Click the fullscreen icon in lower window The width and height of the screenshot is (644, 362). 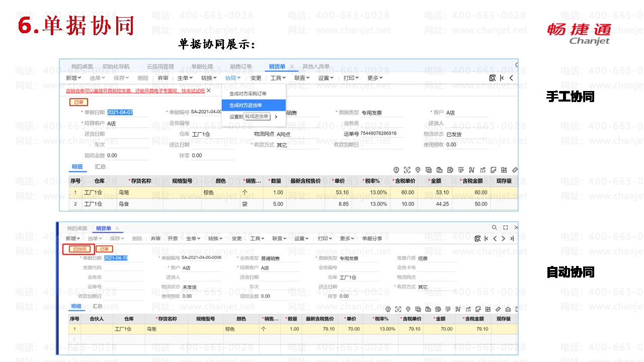[506, 228]
